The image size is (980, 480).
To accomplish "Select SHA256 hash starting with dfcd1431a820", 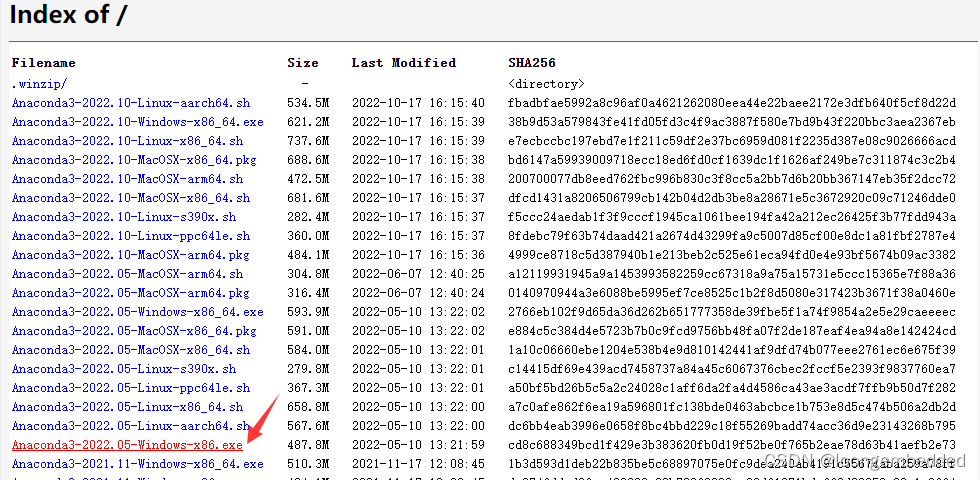I will click(732, 198).
